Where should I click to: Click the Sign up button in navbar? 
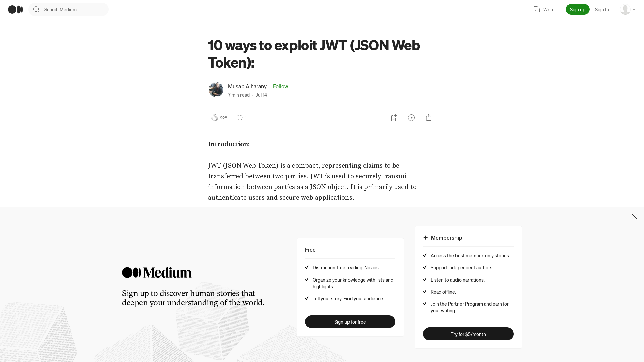[x=578, y=9]
